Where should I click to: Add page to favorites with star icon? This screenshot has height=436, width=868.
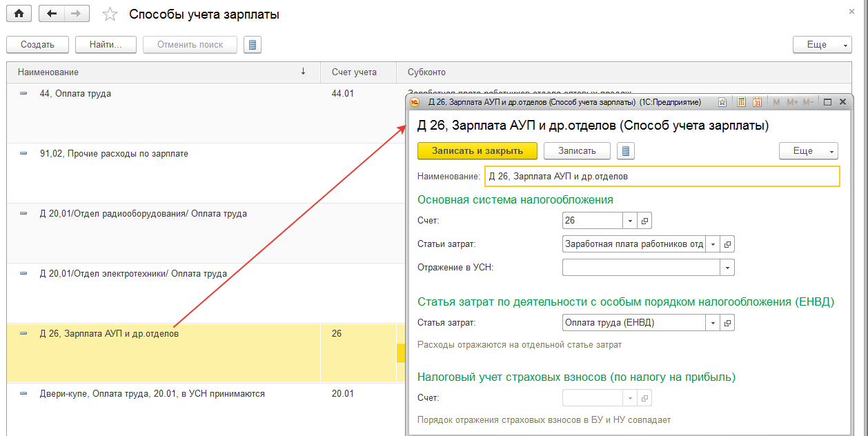(109, 14)
